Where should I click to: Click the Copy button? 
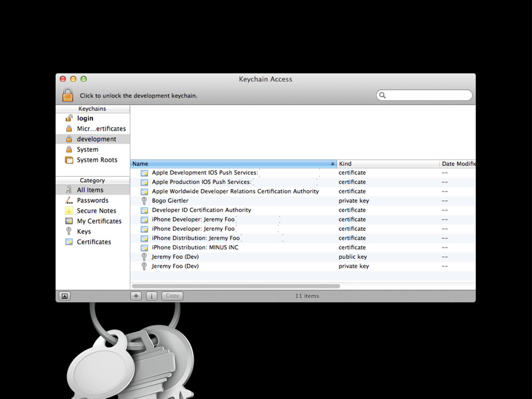pyautogui.click(x=172, y=296)
